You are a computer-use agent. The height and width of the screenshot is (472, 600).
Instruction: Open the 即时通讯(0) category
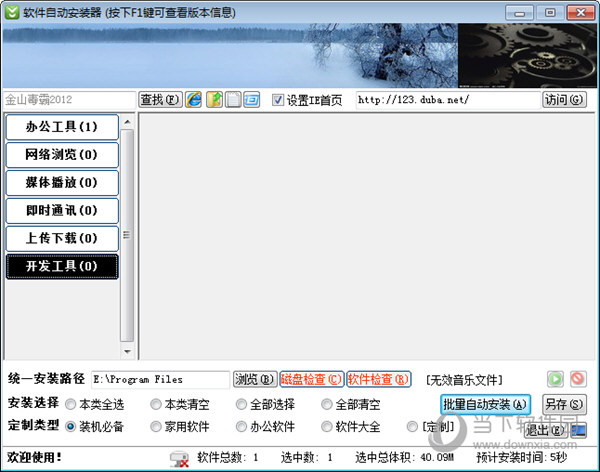[62, 211]
